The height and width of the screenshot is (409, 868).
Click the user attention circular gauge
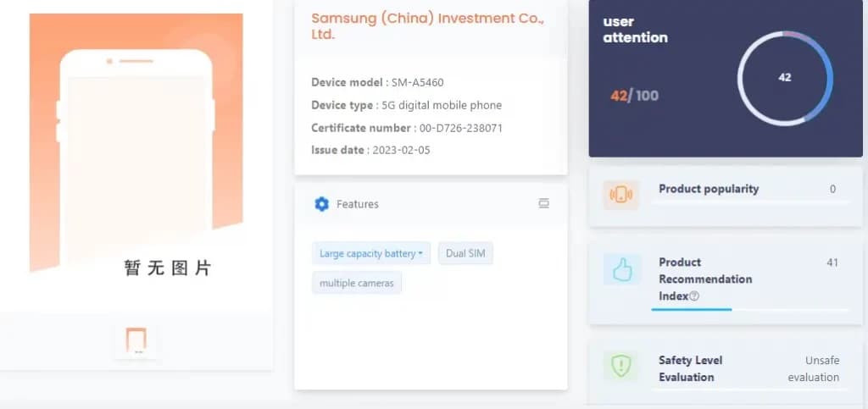[x=784, y=78]
